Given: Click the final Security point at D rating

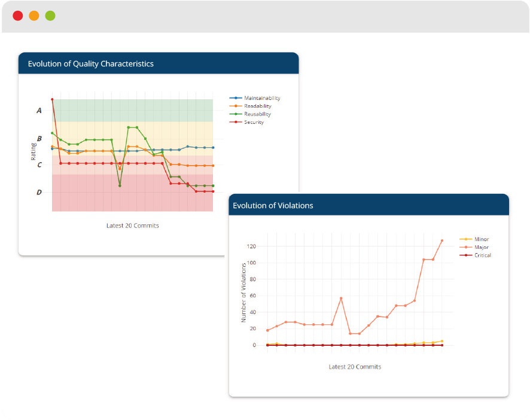Looking at the screenshot, I should [x=213, y=191].
